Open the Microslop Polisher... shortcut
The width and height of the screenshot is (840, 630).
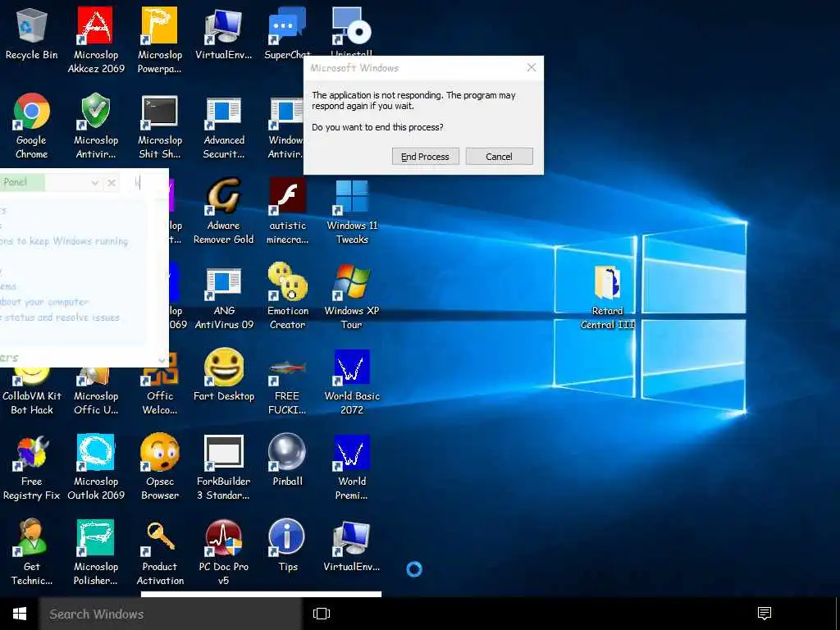tap(96, 552)
